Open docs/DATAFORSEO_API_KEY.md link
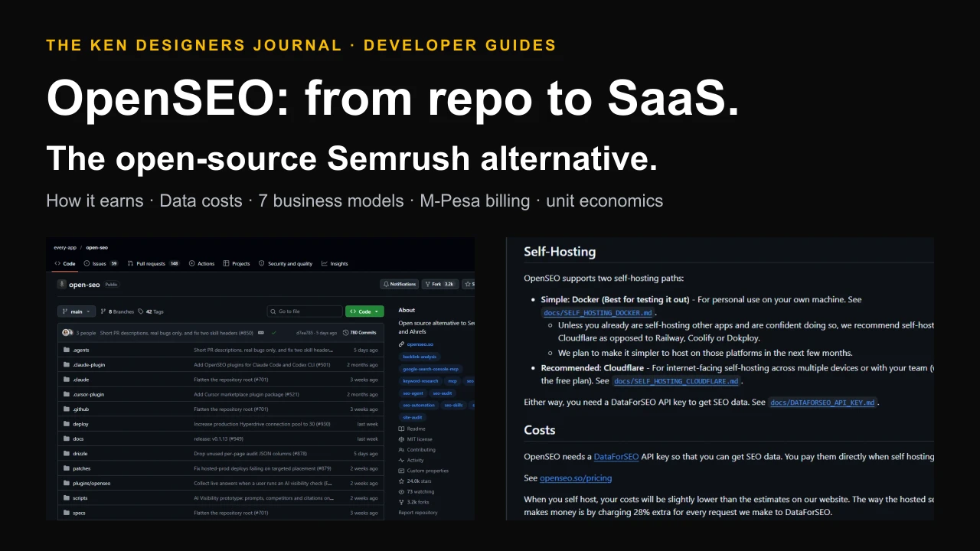980x551 pixels. [x=822, y=403]
